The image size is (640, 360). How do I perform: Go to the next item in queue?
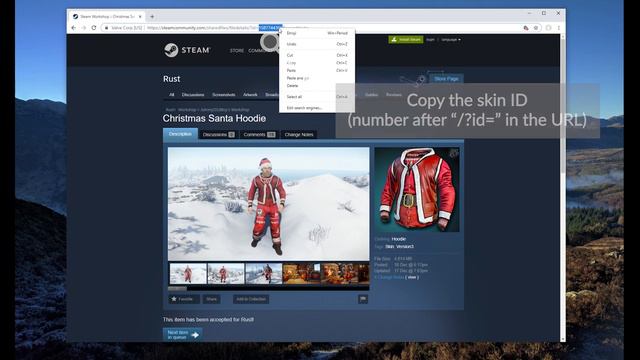tap(182, 335)
